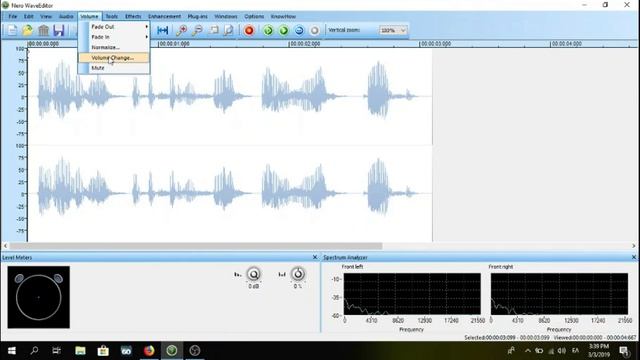Show hidden system tray icons
This screenshot has height=360, width=640.
(x=527, y=351)
